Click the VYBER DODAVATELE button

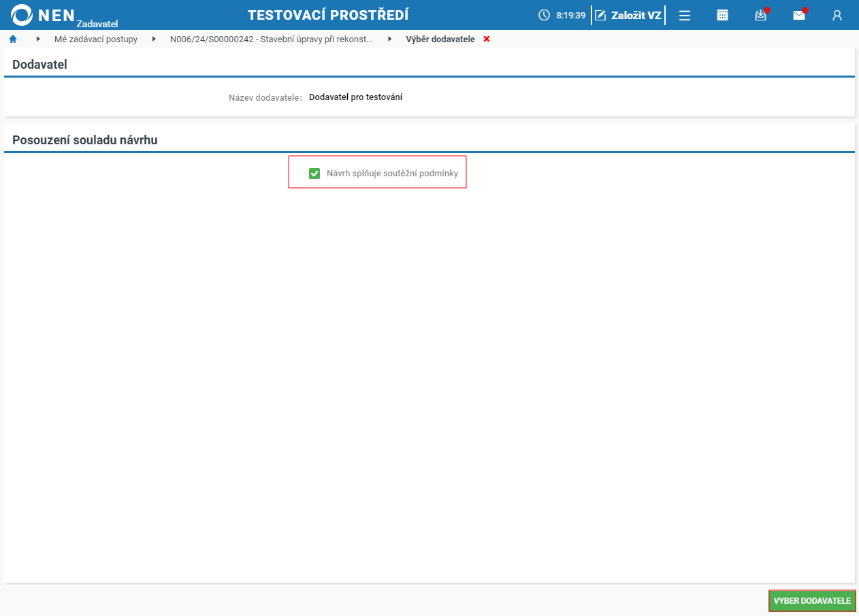click(x=812, y=601)
